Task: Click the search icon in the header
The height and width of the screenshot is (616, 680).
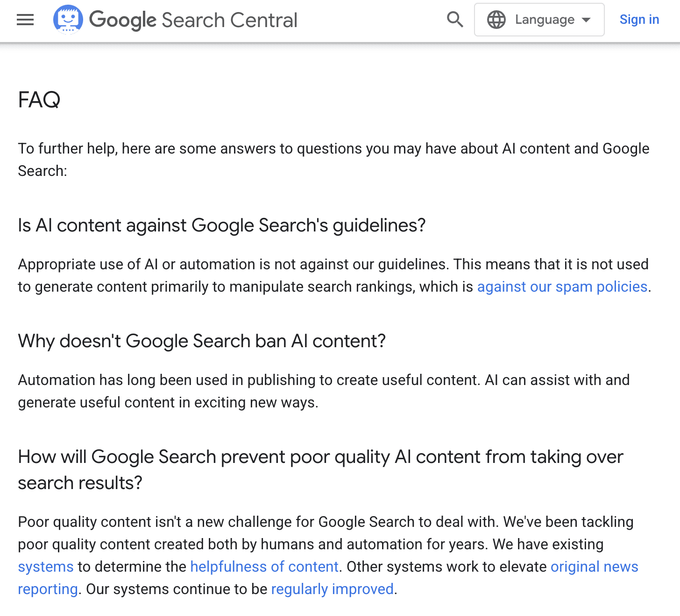Action: click(x=454, y=20)
